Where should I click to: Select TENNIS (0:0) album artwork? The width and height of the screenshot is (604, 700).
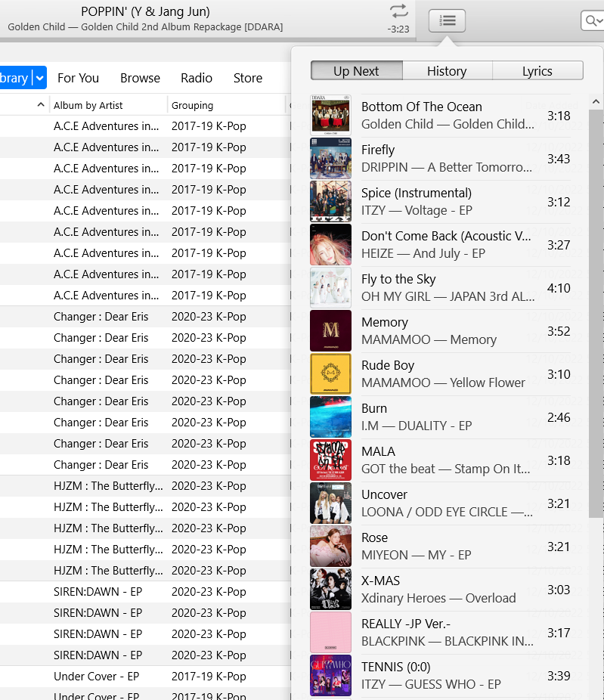[x=331, y=676]
